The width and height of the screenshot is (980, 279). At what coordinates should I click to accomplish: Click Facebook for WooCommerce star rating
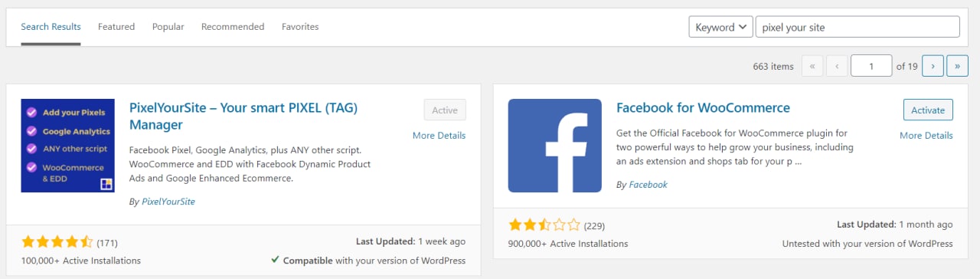[544, 225]
